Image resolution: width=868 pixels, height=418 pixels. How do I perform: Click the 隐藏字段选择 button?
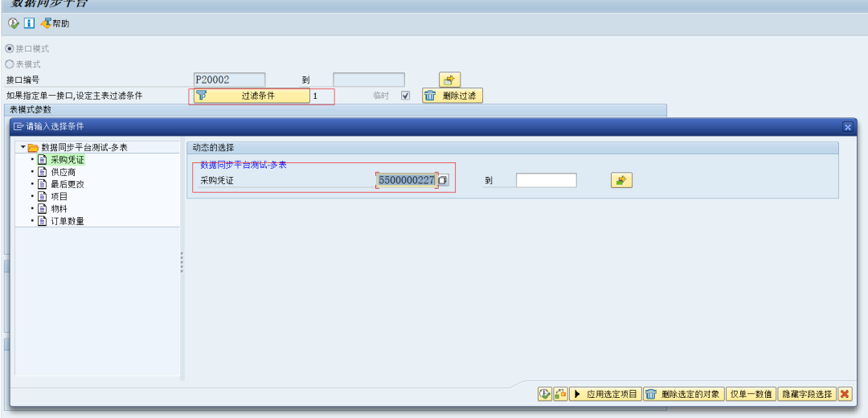pos(807,394)
